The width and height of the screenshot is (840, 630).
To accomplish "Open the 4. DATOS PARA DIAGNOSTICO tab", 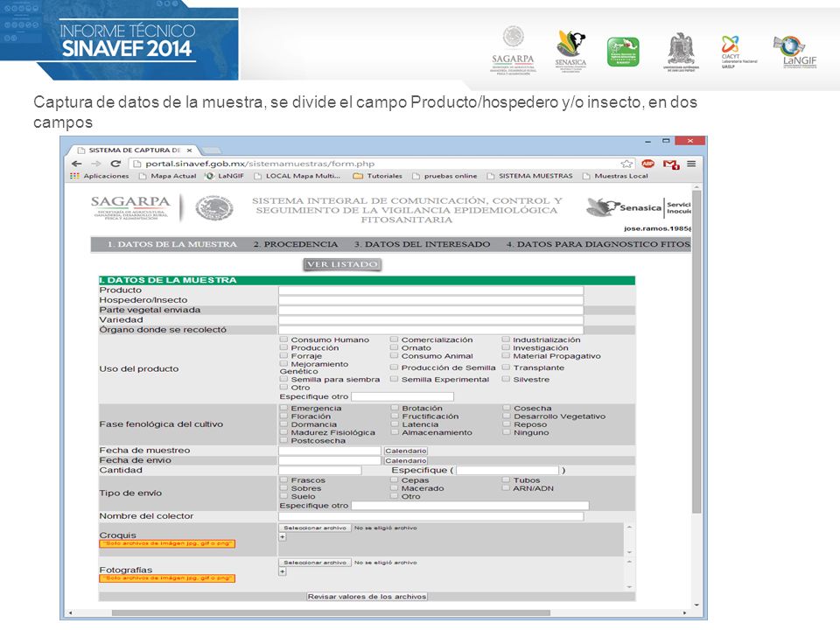I will (598, 244).
